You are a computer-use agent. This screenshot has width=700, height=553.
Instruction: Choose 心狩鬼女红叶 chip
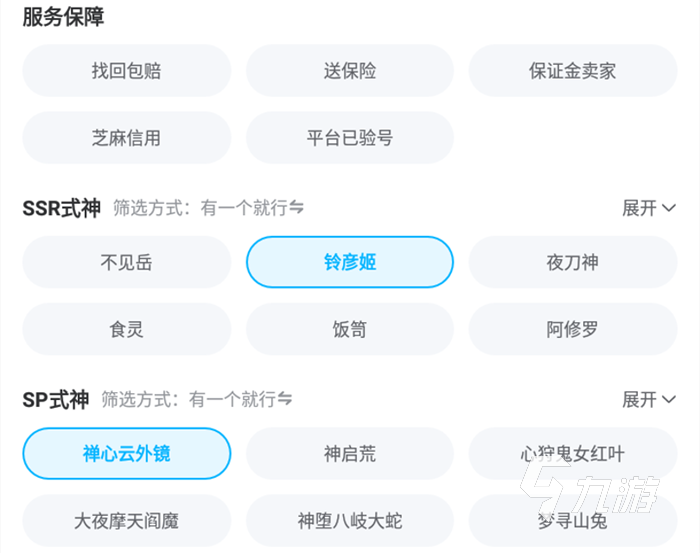click(x=572, y=454)
